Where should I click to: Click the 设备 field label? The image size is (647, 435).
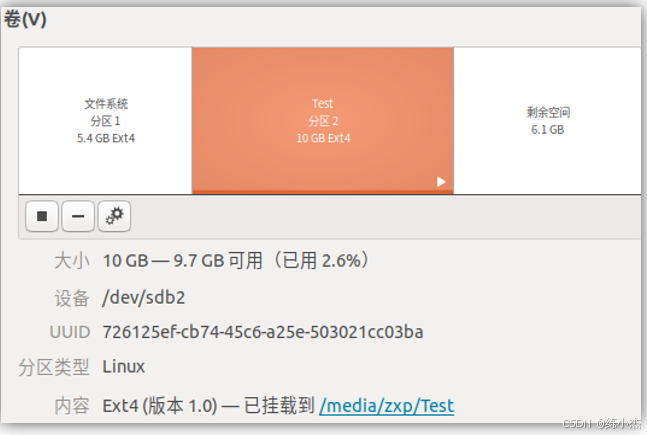pos(72,298)
